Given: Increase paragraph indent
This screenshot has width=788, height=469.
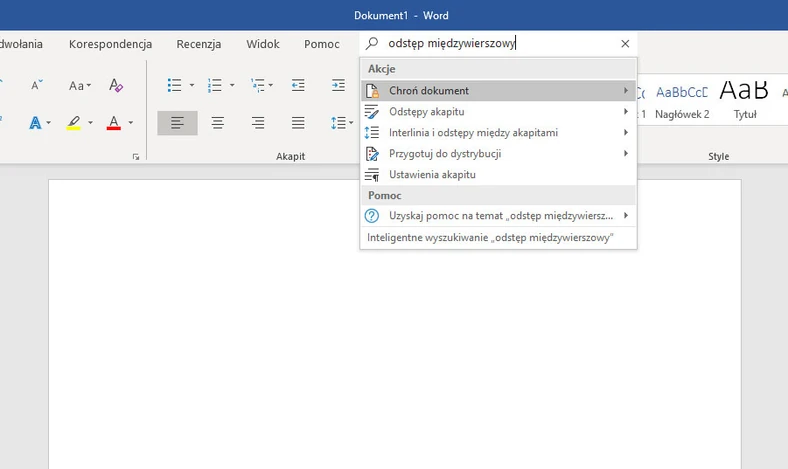Looking at the screenshot, I should 338,86.
